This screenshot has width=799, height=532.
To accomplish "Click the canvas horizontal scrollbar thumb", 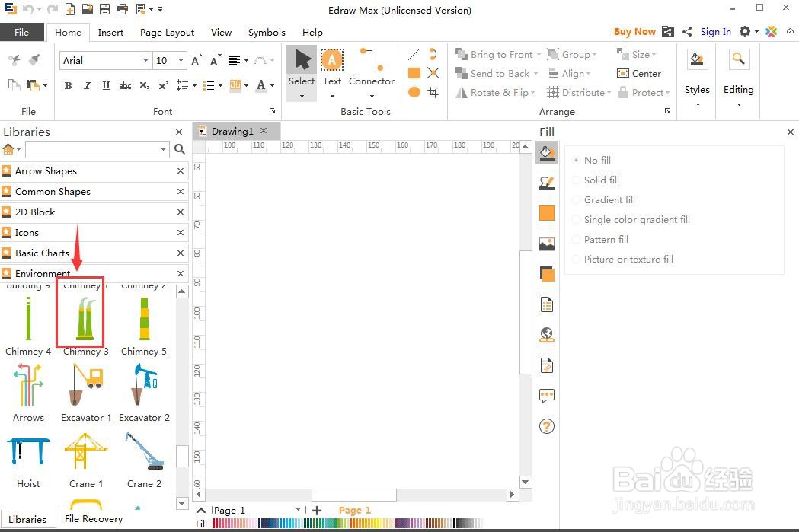I will 354,495.
